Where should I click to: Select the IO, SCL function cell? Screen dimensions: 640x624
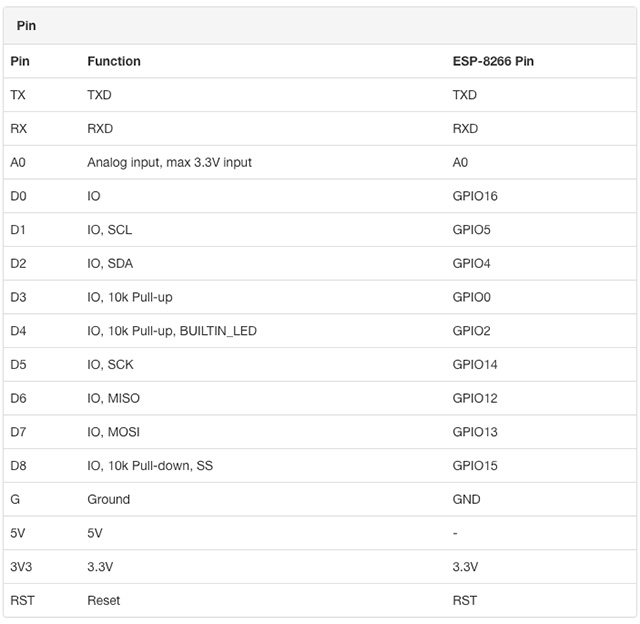[x=110, y=230]
